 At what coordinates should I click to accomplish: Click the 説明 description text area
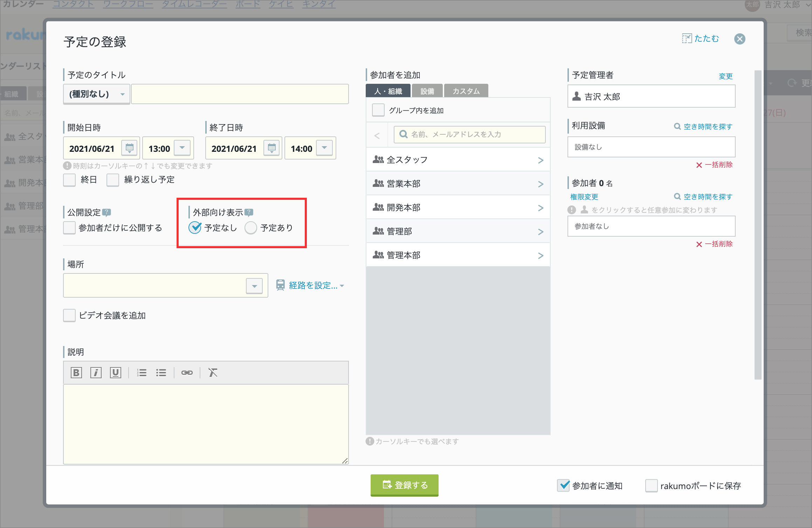coord(206,424)
